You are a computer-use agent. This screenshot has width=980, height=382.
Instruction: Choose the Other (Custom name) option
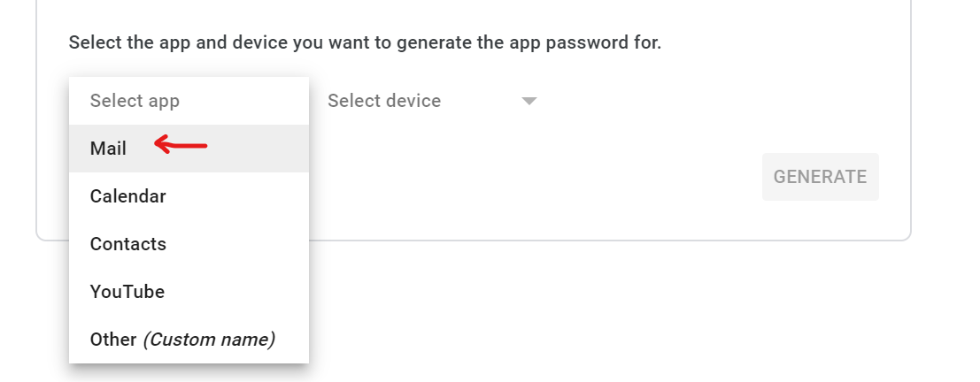point(182,340)
